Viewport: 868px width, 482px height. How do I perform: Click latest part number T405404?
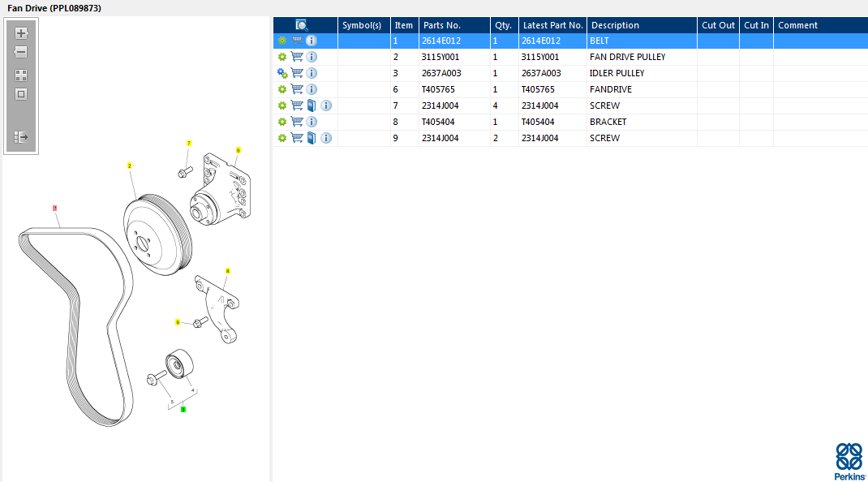coord(538,122)
